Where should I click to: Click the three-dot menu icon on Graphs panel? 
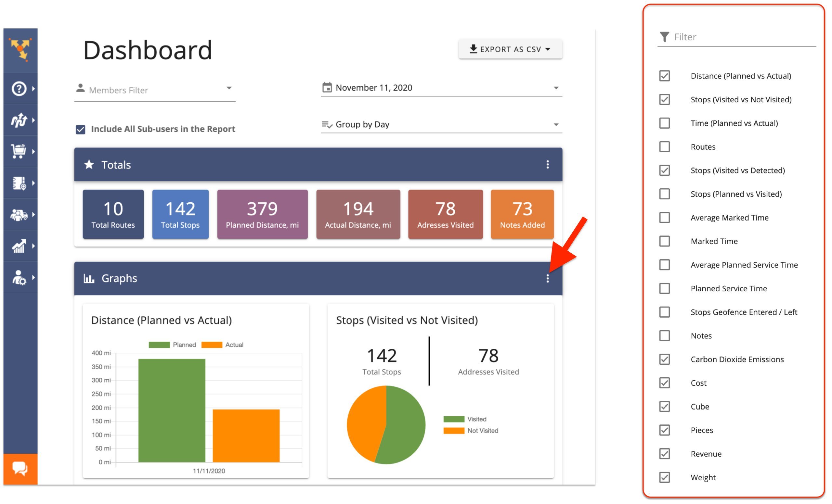(547, 277)
